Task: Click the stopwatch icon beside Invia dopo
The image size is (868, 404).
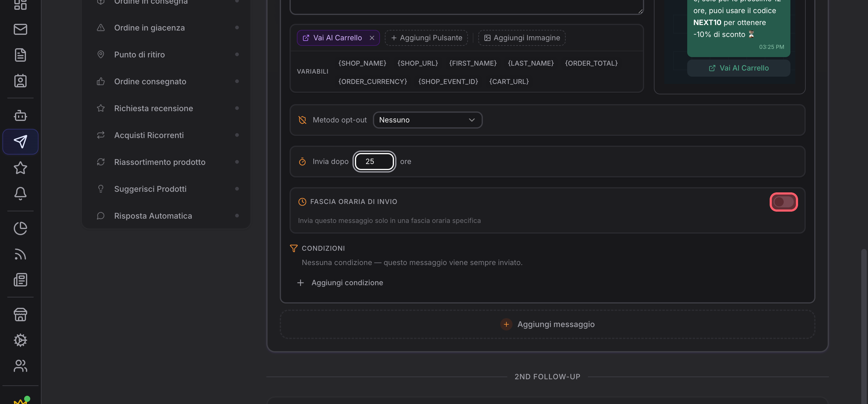Action: point(302,162)
